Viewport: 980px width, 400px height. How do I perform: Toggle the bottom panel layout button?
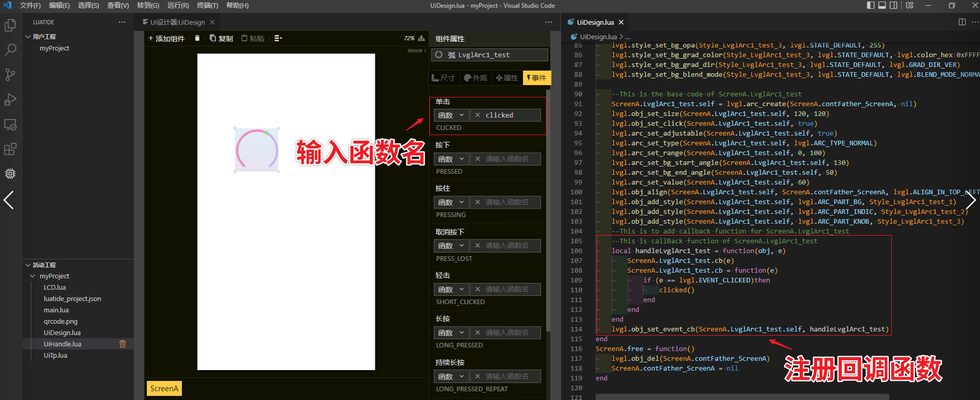click(x=882, y=5)
